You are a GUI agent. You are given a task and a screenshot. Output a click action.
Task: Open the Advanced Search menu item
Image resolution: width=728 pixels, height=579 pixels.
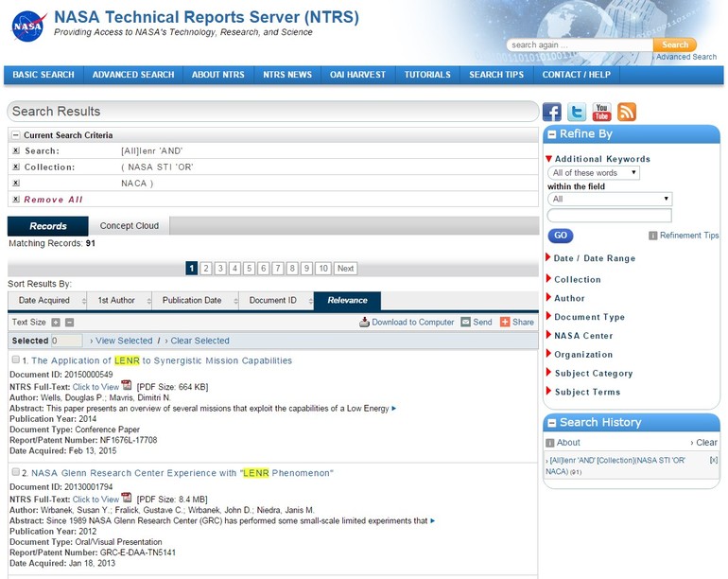pyautogui.click(x=133, y=75)
